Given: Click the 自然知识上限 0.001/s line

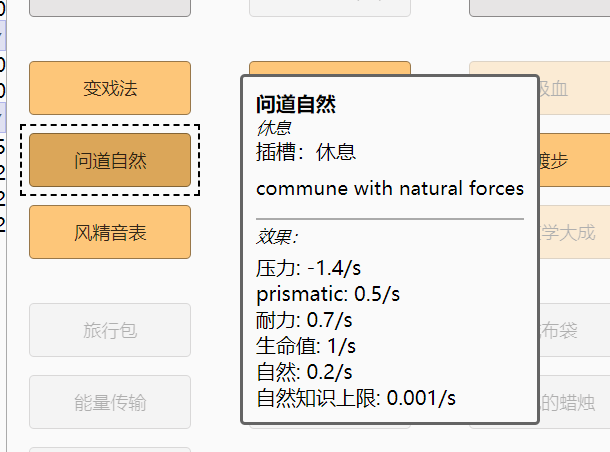Looking at the screenshot, I should 356,398.
